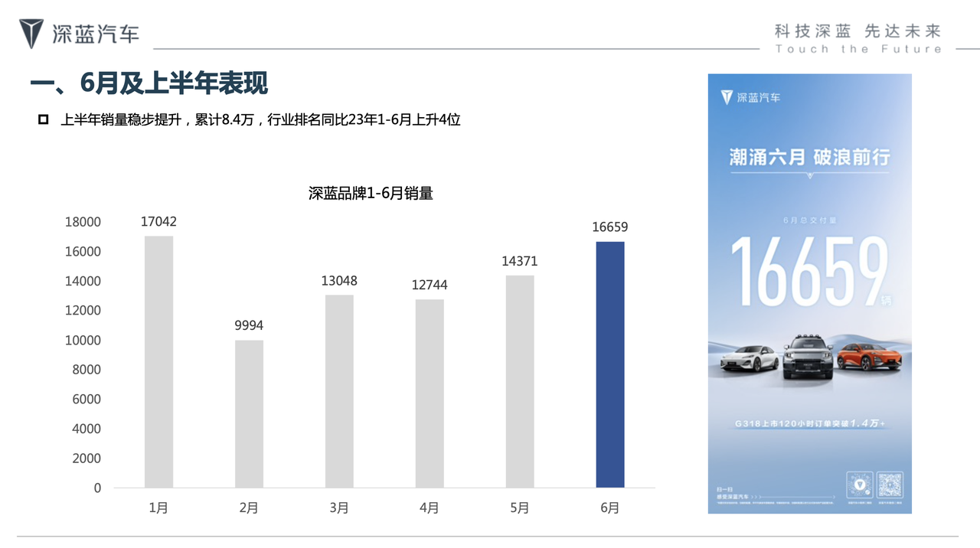Screen dimensions: 980x548
Task: Click the data label 14371
Action: (x=520, y=261)
